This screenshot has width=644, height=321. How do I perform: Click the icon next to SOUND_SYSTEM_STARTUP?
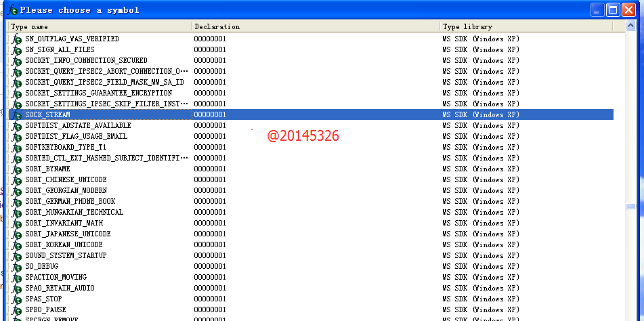click(x=16, y=256)
